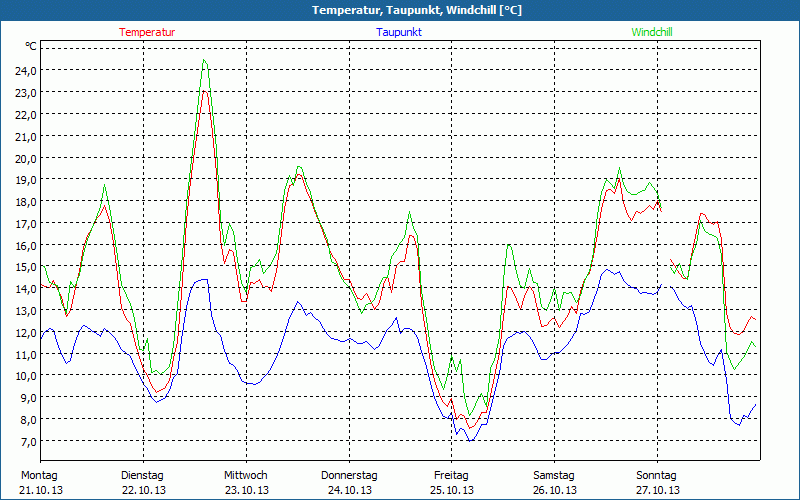The height and width of the screenshot is (500, 800).
Task: Click the 'Dienstag' day label
Action: (x=142, y=476)
